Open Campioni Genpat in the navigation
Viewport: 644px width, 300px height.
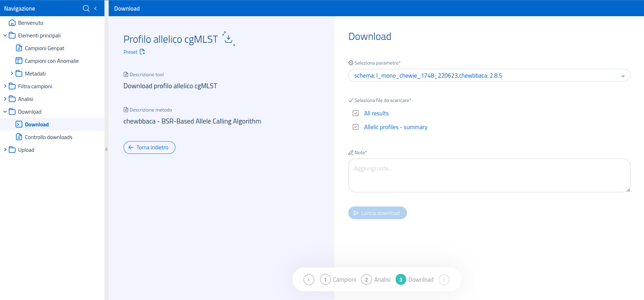(x=44, y=48)
